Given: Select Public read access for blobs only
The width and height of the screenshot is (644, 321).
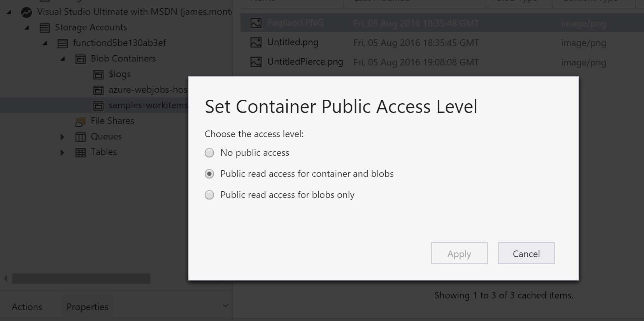Looking at the screenshot, I should [209, 195].
